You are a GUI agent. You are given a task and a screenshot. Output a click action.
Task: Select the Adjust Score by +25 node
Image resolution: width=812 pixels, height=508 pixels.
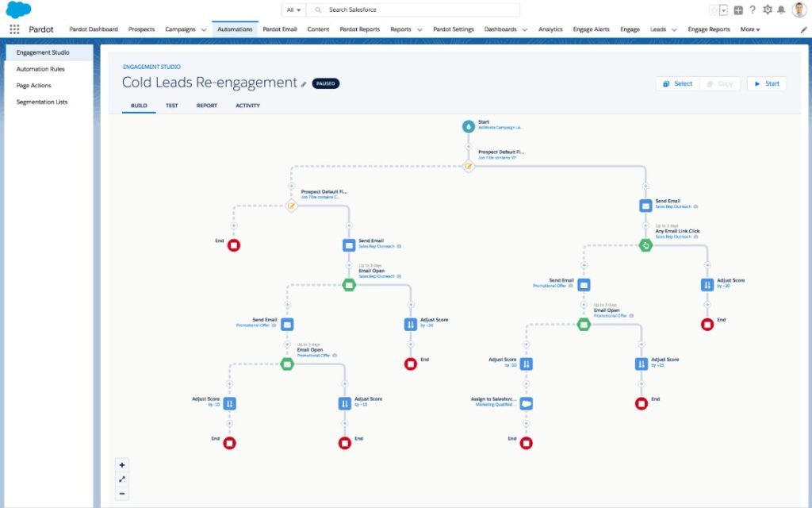pos(641,364)
